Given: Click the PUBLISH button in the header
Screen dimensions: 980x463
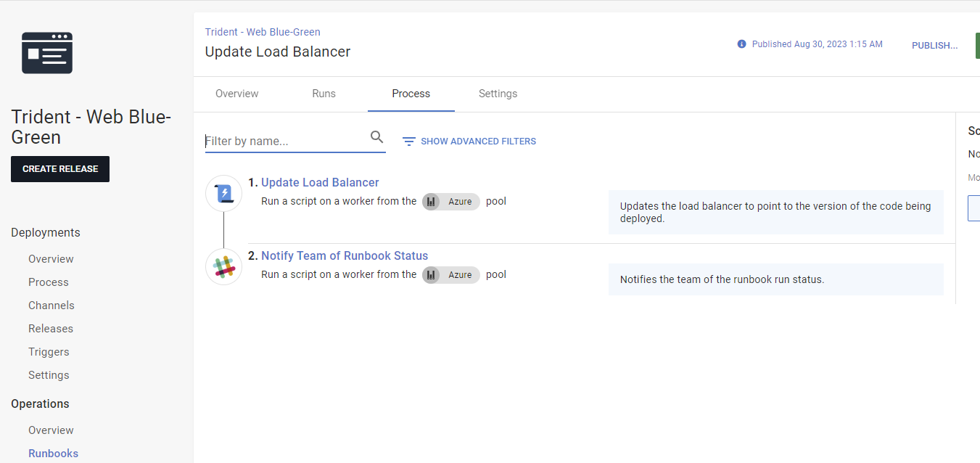Looking at the screenshot, I should [934, 45].
